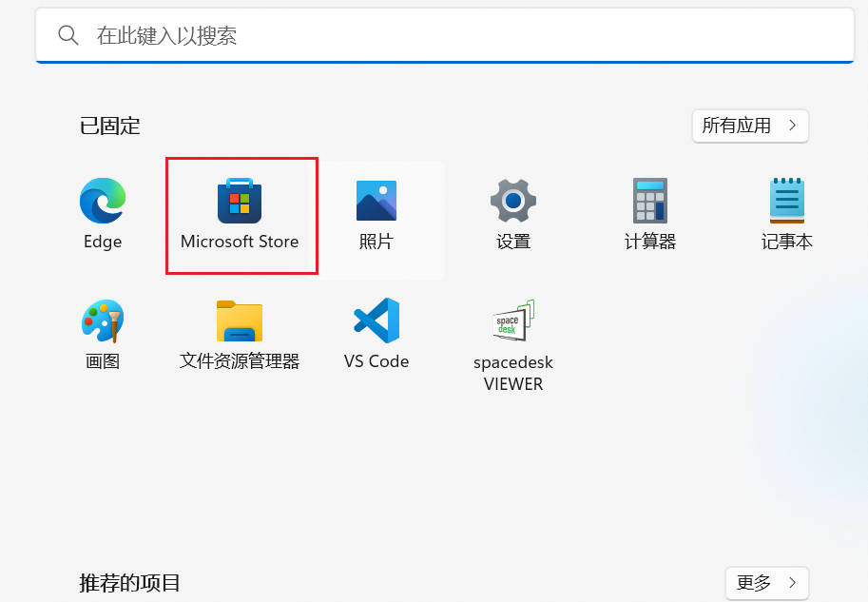Screen dimensions: 868x602
Task: Open the 照片 (Photos) app
Action: pyautogui.click(x=376, y=201)
